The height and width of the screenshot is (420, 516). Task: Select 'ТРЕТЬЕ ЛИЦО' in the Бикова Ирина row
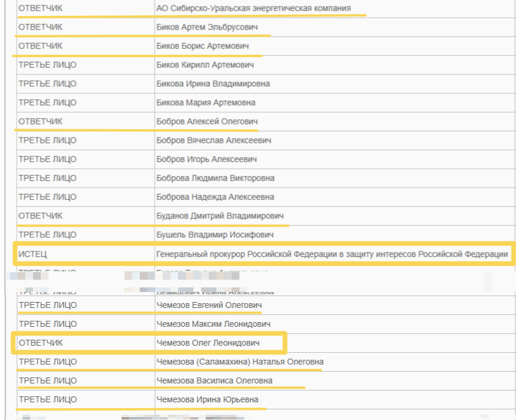click(x=47, y=84)
